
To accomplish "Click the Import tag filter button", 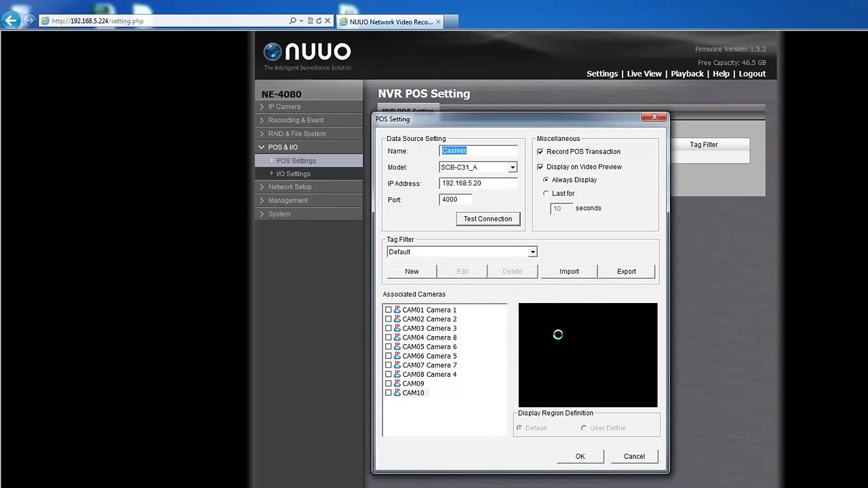I will [569, 272].
